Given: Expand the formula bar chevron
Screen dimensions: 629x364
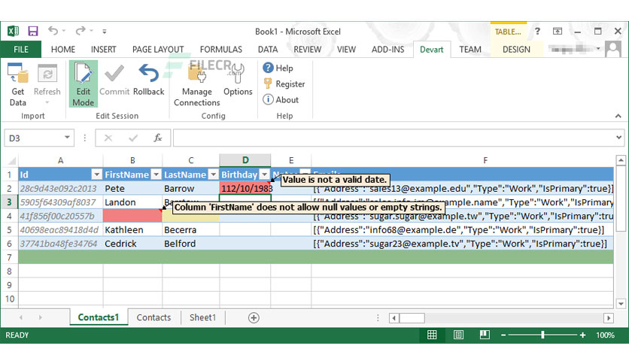Looking at the screenshot, I should pyautogui.click(x=619, y=138).
